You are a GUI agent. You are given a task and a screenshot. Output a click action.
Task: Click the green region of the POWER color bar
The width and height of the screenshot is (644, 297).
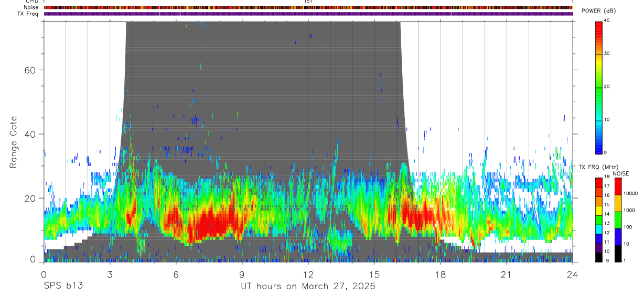point(599,92)
